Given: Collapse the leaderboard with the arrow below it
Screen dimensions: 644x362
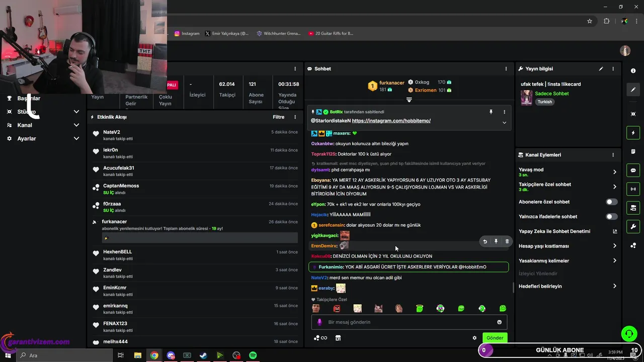Looking at the screenshot, I should click(x=409, y=100).
